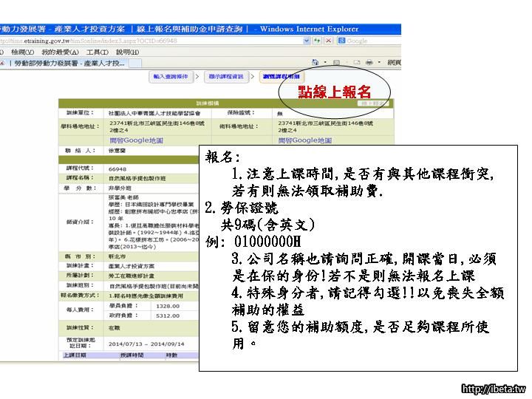This screenshot has width=532, height=399.
Task: Open the 我的最愛(A) favorites menu
Action: pyautogui.click(x=60, y=52)
